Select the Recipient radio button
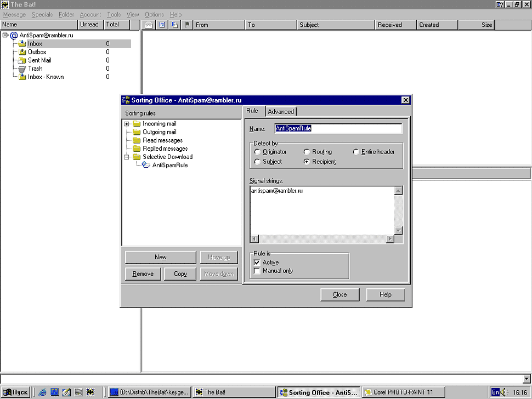This screenshot has width=532, height=399. tap(307, 162)
